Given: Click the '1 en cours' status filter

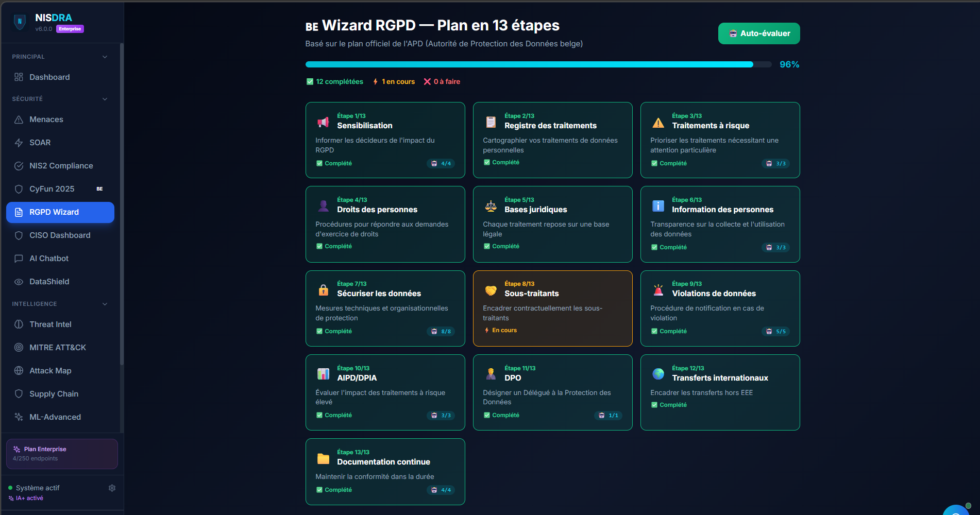Looking at the screenshot, I should pos(394,81).
